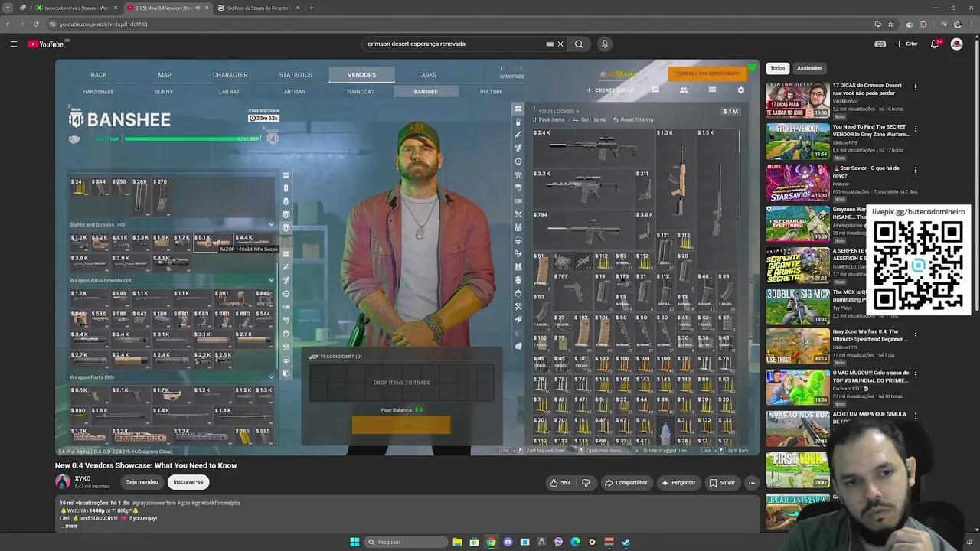Viewport: 980px width, 551px height.
Task: Expand description with ...mais link
Action: click(x=70, y=526)
